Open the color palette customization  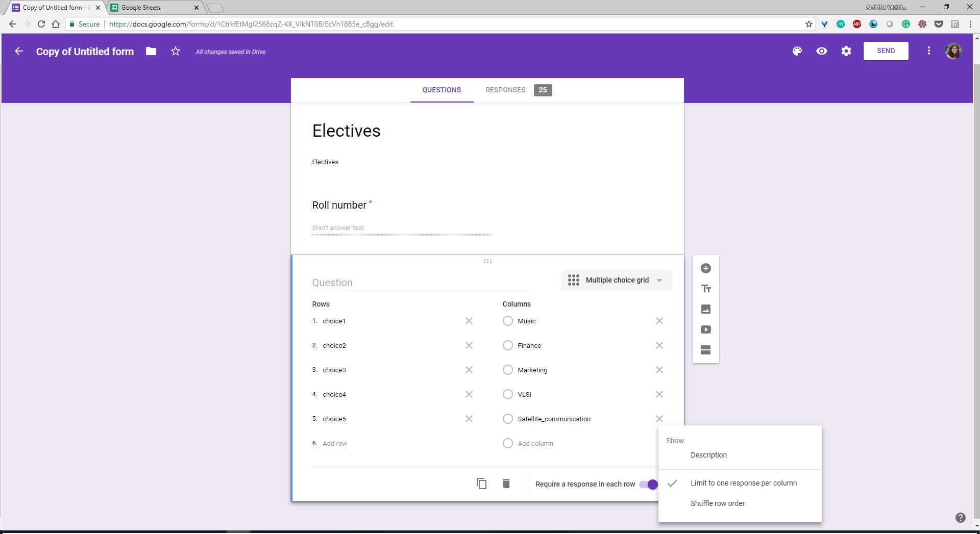(797, 51)
